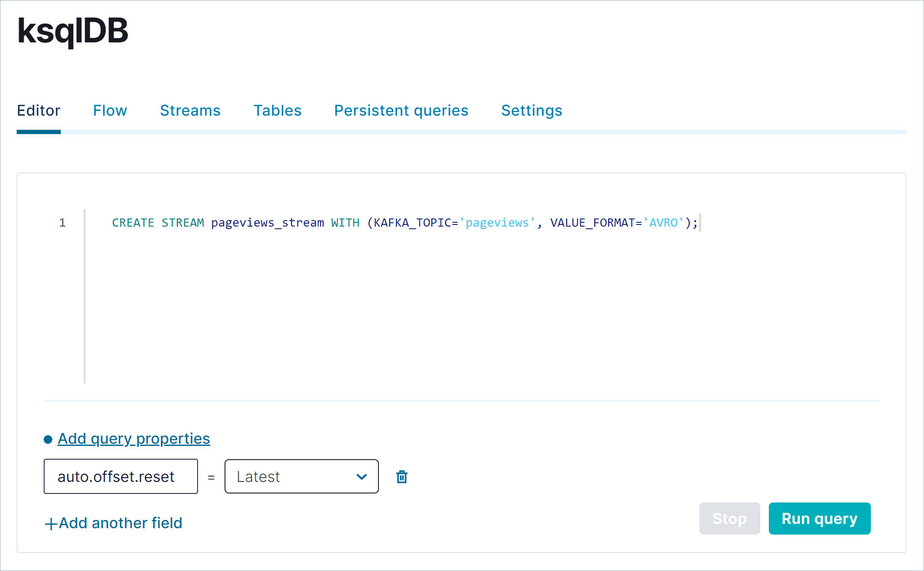Switch to the Flow tab
Viewport: 924px width, 571px height.
110,110
